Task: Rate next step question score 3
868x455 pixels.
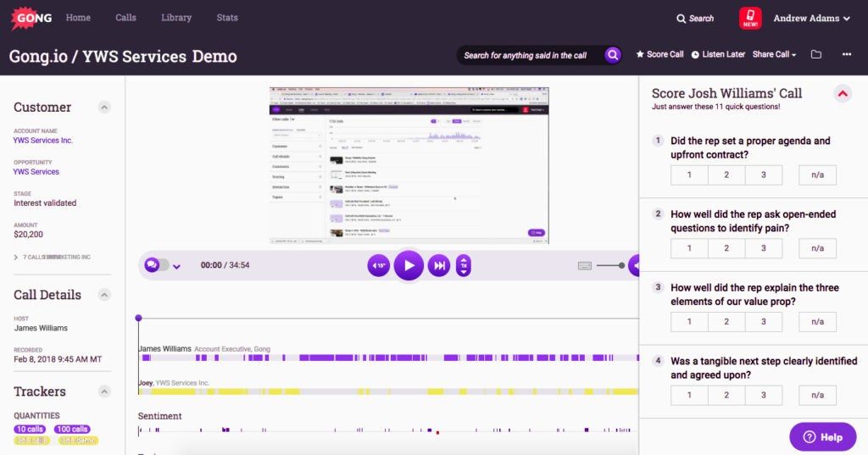Action: click(x=764, y=395)
